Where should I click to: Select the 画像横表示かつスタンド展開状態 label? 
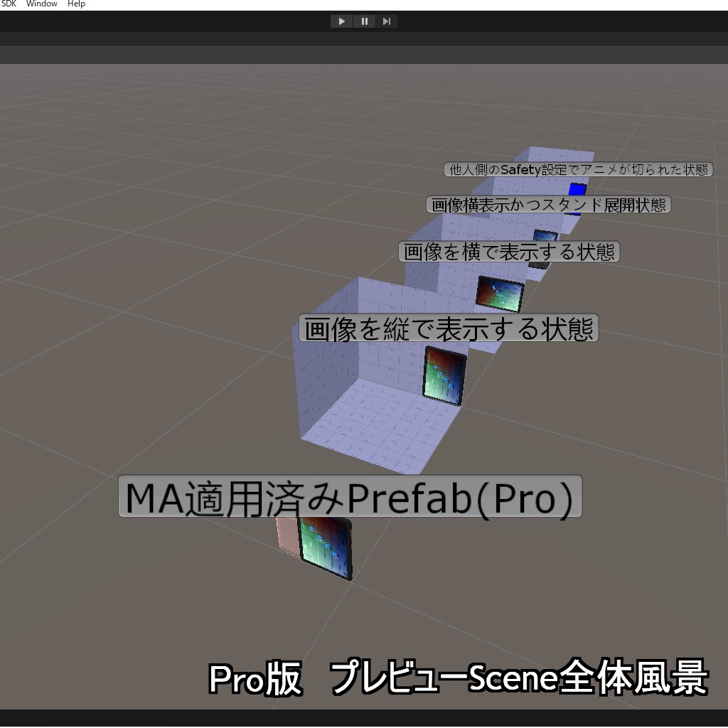[549, 204]
